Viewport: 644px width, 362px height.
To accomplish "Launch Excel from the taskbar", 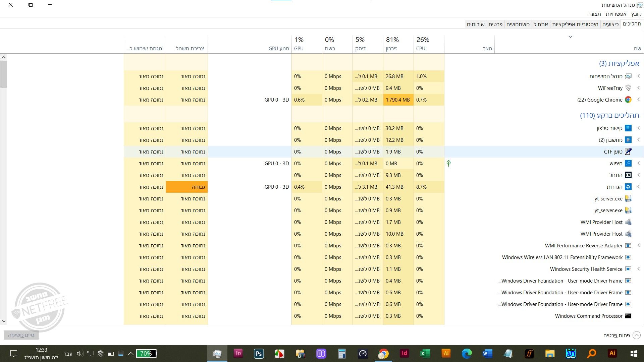I will (425, 353).
